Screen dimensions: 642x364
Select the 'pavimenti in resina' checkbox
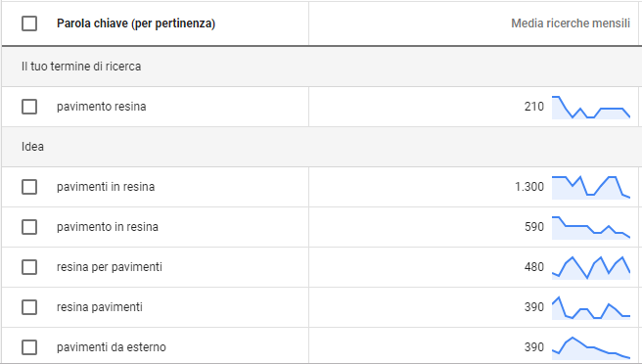click(x=29, y=187)
